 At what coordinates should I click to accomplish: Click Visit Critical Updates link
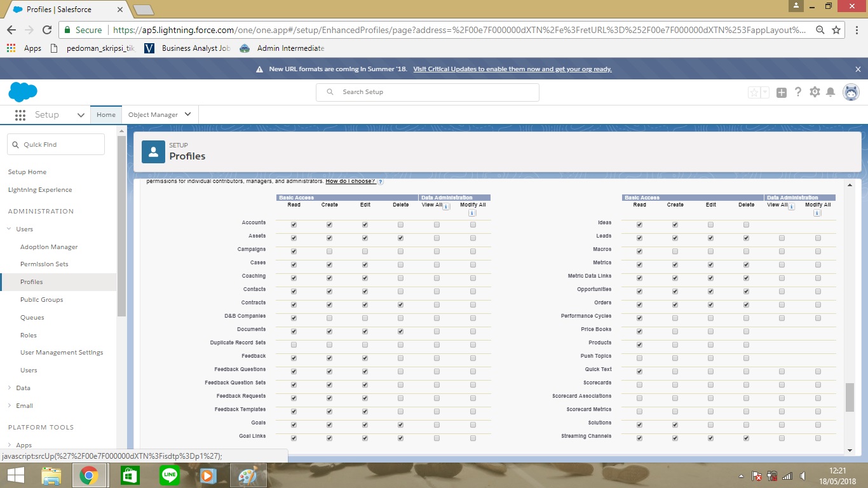512,69
